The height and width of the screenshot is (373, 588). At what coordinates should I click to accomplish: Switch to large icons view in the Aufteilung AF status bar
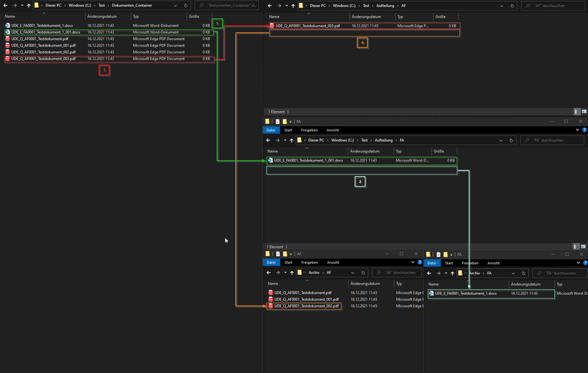pos(583,111)
